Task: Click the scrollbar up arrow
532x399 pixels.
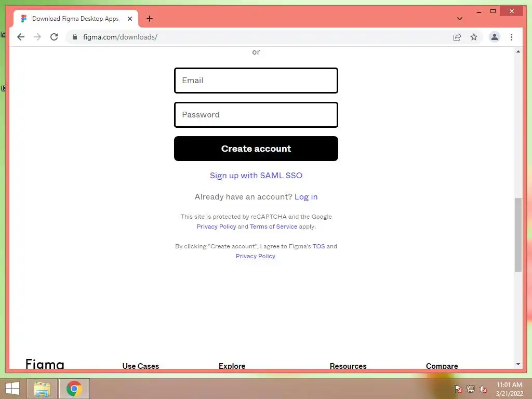Action: (518, 51)
